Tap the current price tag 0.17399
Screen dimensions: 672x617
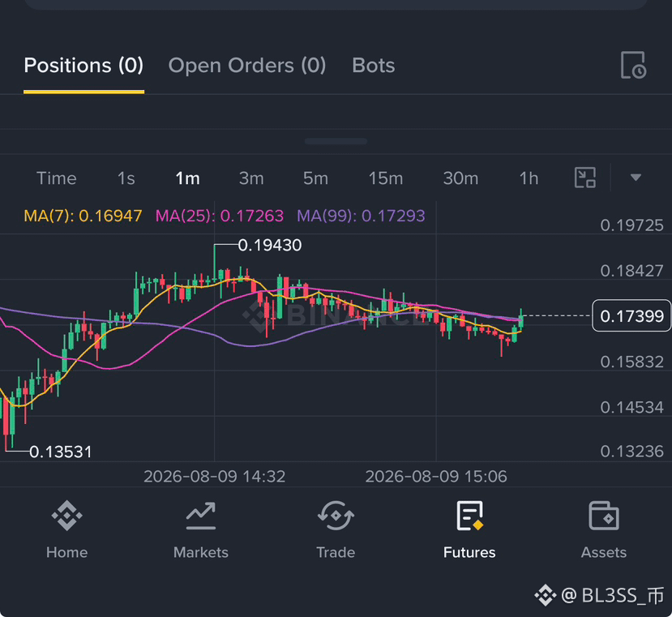[x=631, y=316]
